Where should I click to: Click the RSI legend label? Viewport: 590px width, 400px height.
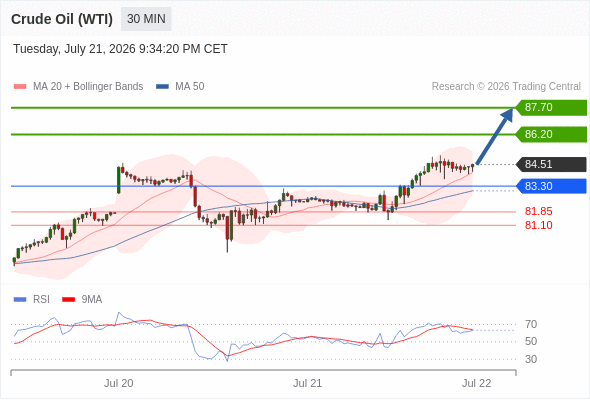coord(41,300)
